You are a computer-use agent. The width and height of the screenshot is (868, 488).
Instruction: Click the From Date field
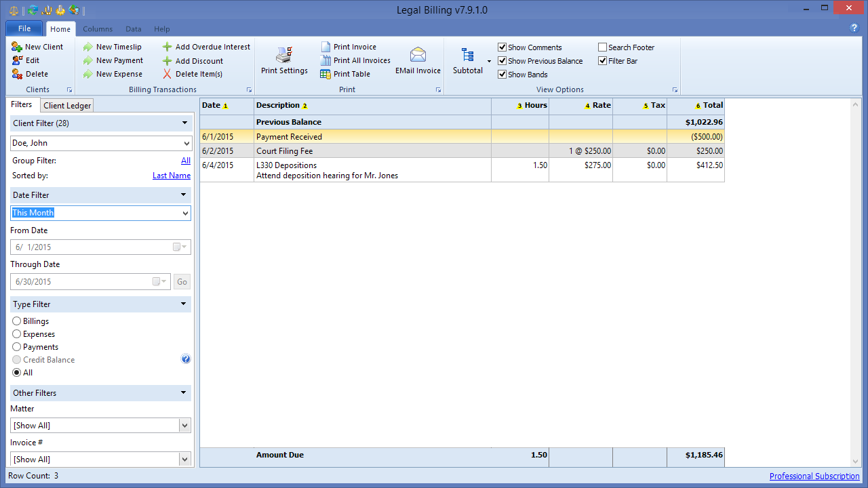click(x=100, y=247)
